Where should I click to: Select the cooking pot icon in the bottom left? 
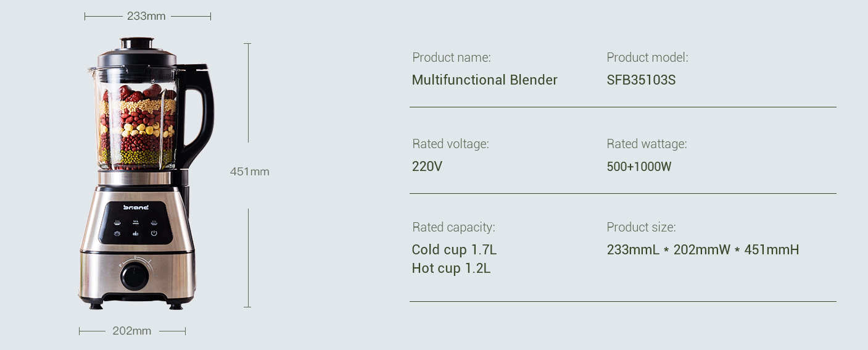[117, 233]
